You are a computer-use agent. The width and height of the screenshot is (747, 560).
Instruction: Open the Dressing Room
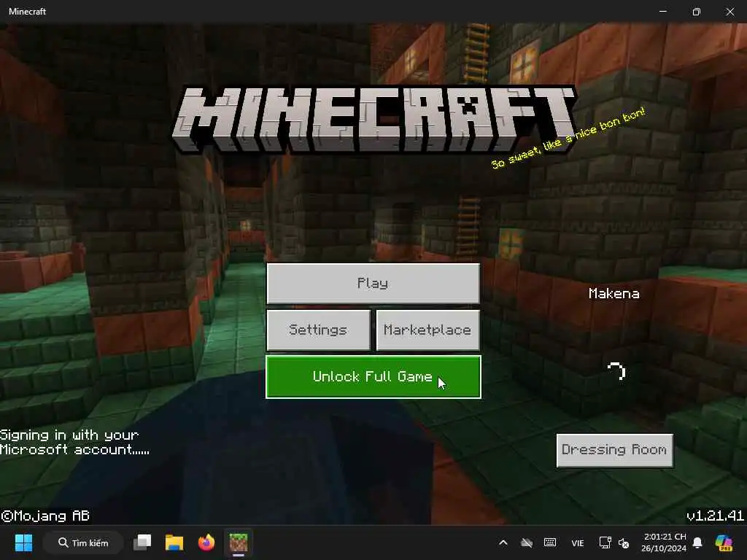click(614, 450)
